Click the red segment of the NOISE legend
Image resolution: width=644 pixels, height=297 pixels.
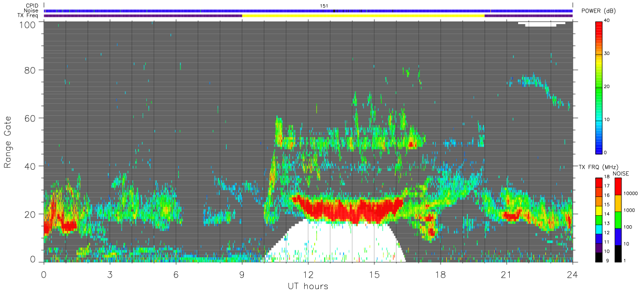coord(619,186)
